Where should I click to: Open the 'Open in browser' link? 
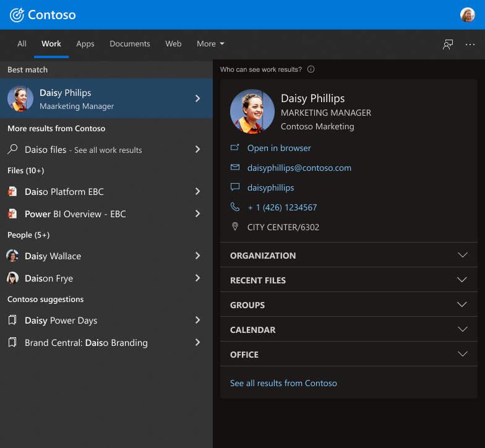(x=279, y=148)
